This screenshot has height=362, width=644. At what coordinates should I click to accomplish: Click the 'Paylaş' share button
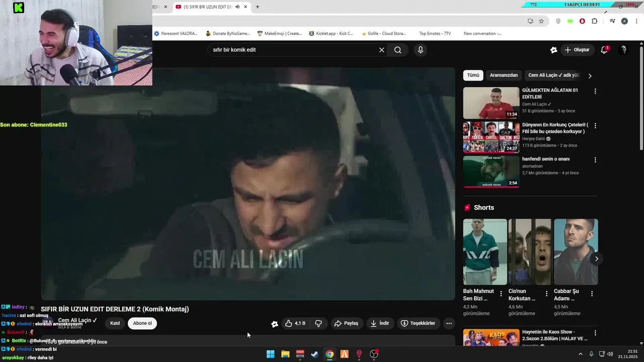[x=346, y=323]
